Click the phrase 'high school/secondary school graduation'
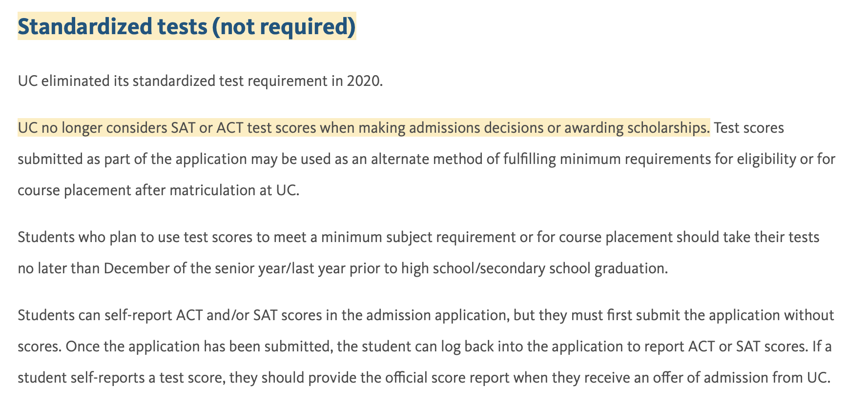 tap(534, 268)
